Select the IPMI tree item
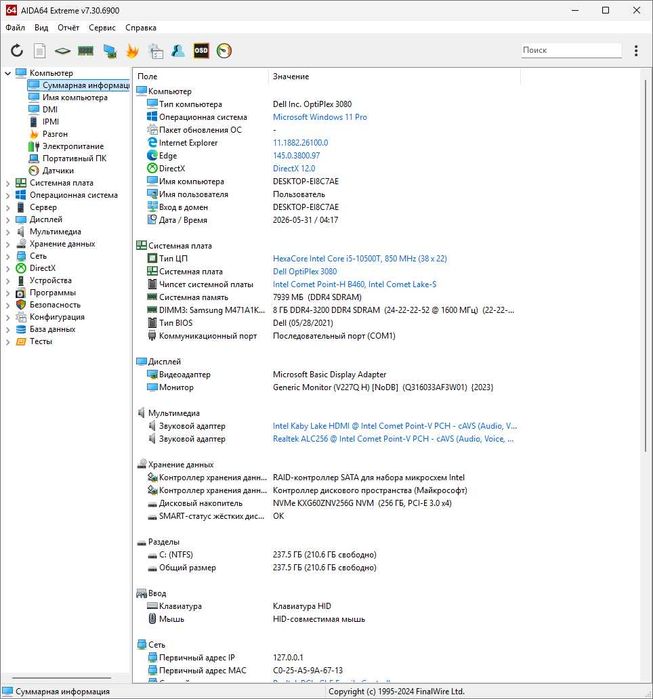This screenshot has height=699, width=653. coord(51,122)
